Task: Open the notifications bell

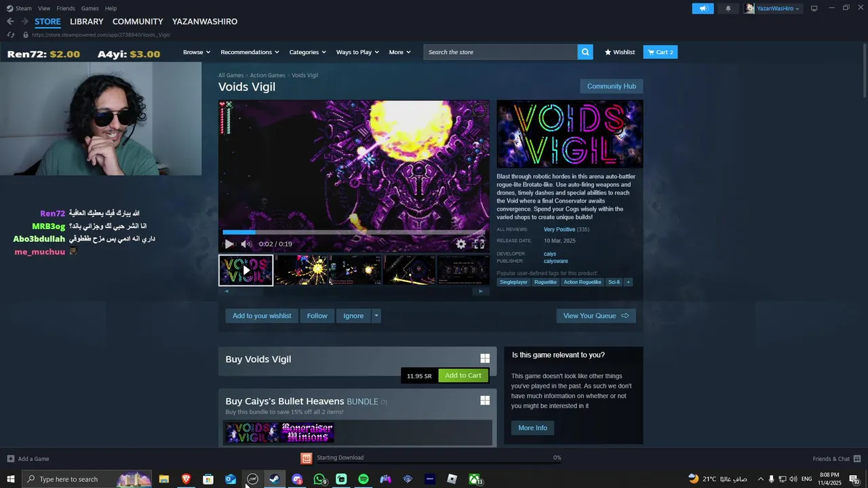Action: [x=728, y=8]
